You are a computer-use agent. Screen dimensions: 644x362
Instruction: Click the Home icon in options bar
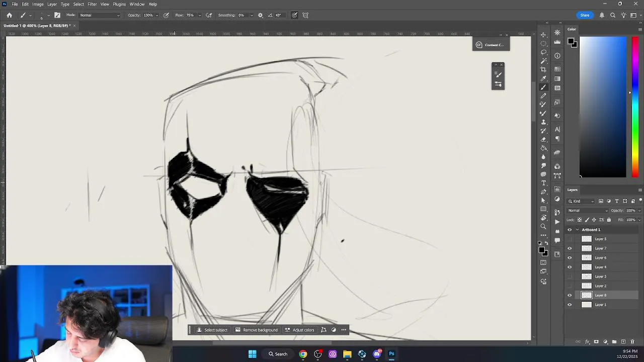[x=9, y=15]
